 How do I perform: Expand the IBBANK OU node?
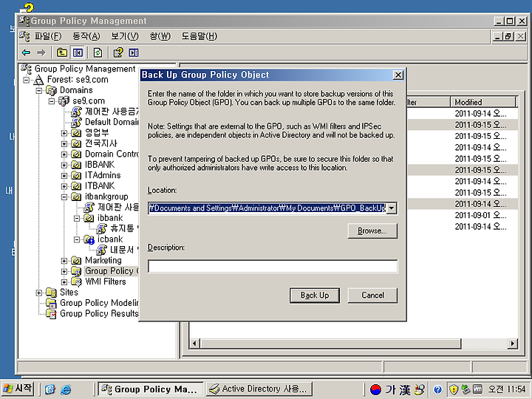(64, 165)
